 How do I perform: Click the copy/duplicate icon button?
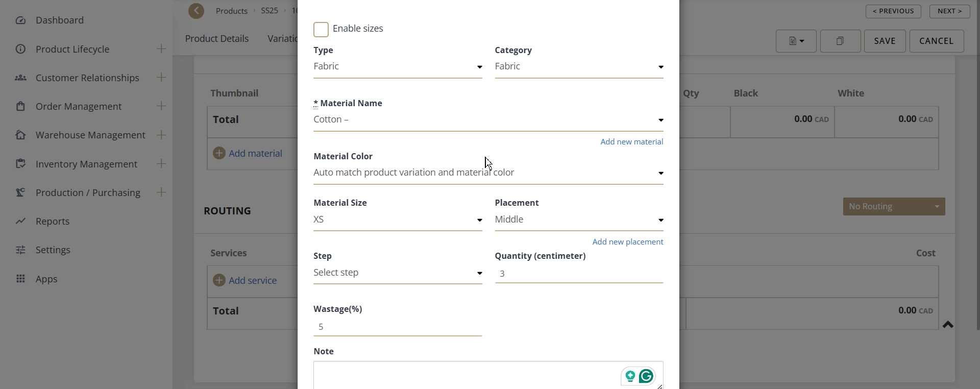[840, 41]
